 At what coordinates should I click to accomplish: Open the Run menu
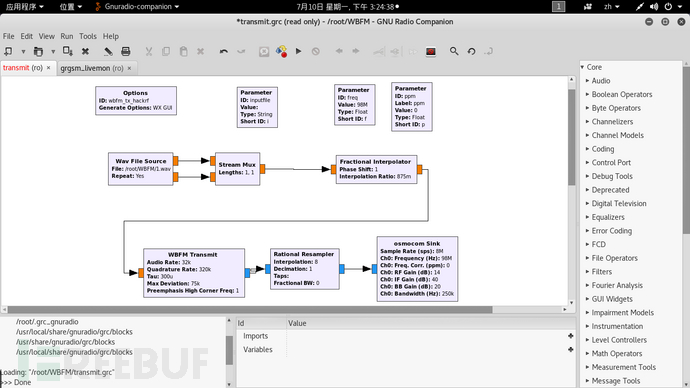[x=67, y=37]
